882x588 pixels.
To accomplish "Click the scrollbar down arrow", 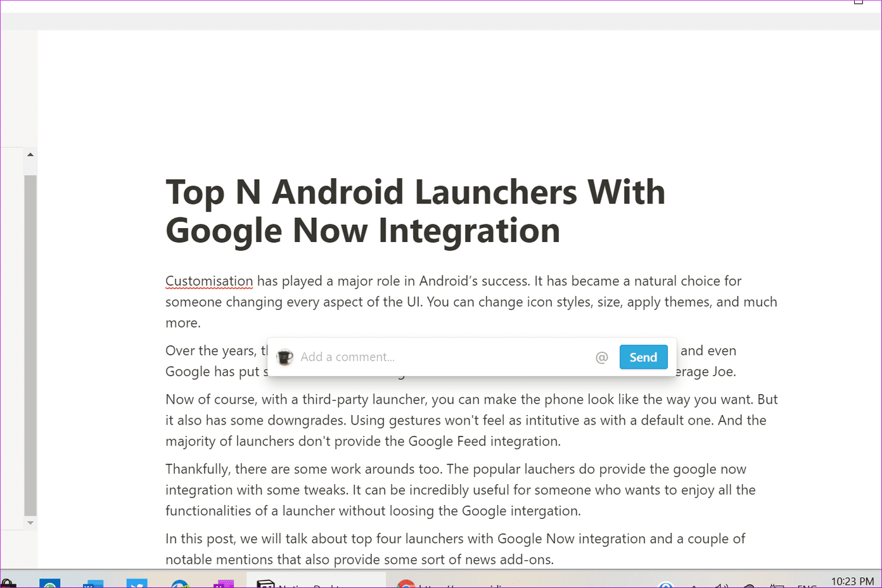I will click(x=30, y=523).
